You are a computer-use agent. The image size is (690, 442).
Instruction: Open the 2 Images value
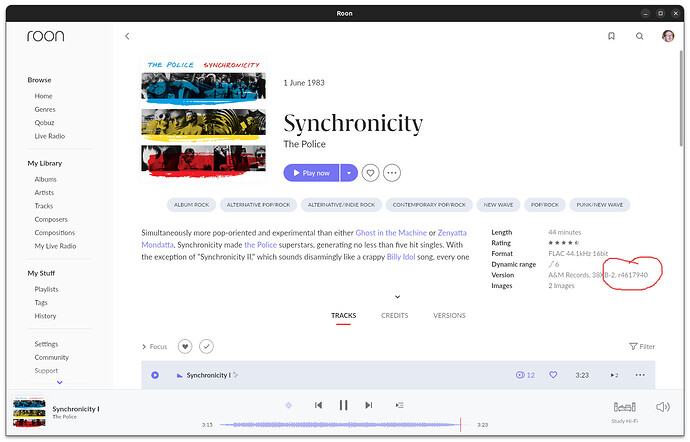click(x=561, y=286)
